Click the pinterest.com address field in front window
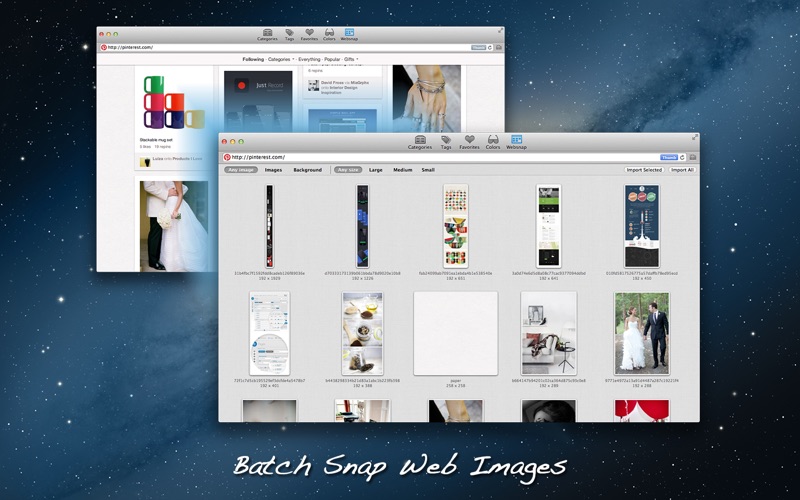 click(444, 157)
